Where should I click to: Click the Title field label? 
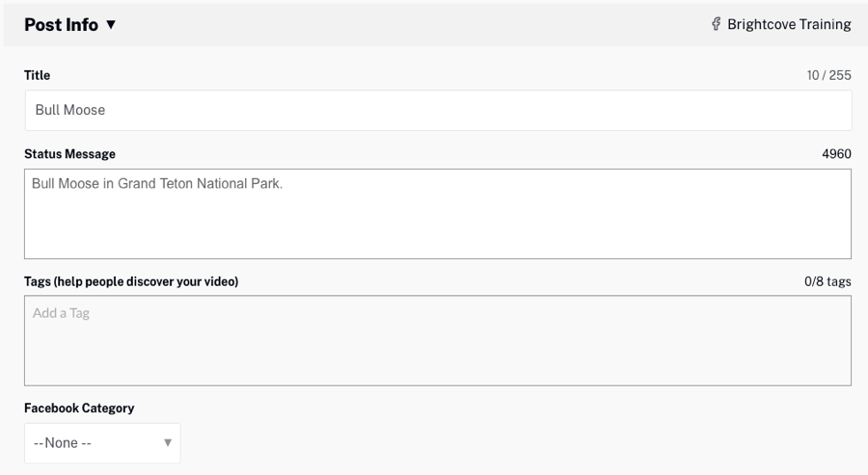[x=37, y=75]
